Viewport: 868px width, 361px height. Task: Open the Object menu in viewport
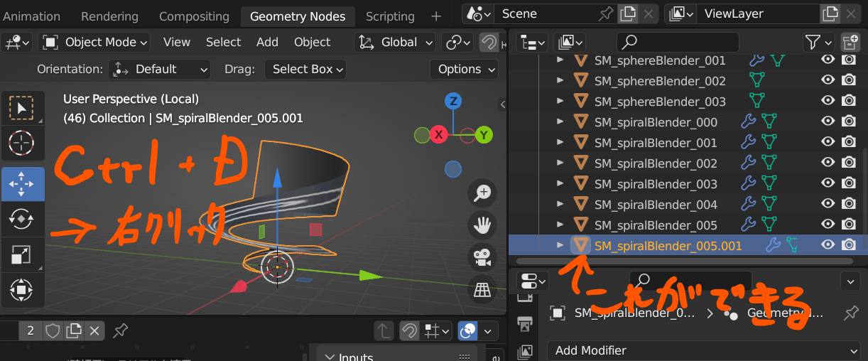(313, 43)
